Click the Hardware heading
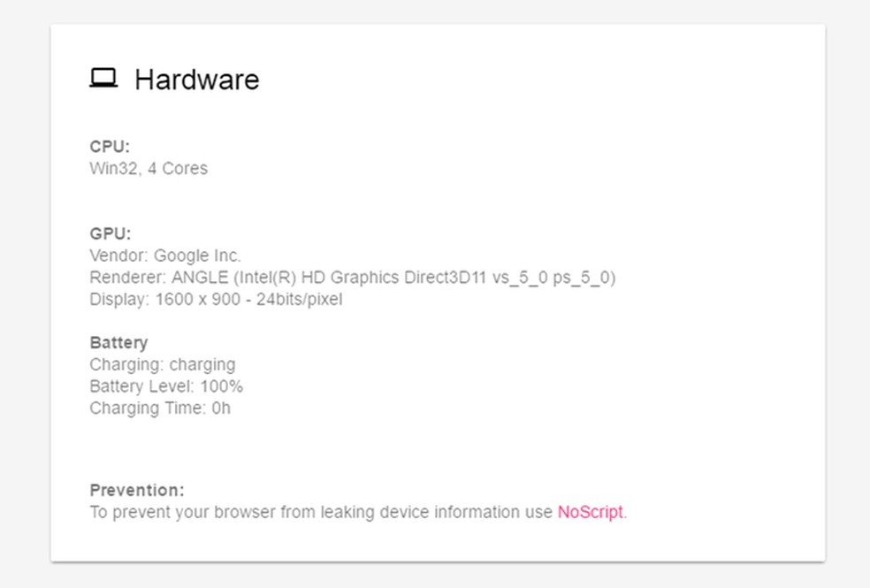 click(196, 80)
